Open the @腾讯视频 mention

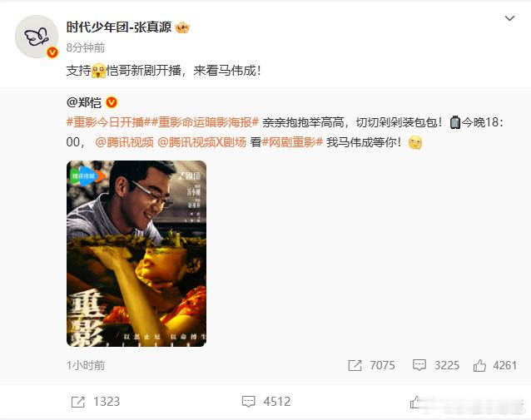point(124,142)
